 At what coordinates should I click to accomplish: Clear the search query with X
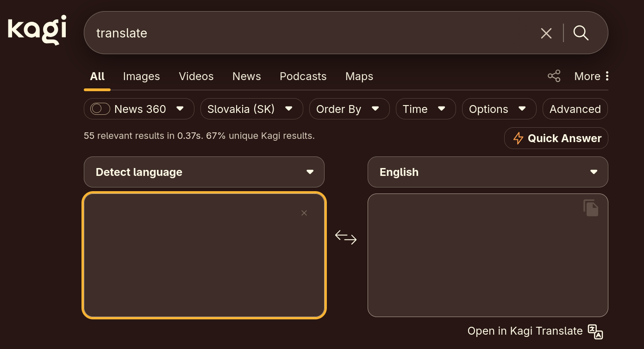pos(546,33)
